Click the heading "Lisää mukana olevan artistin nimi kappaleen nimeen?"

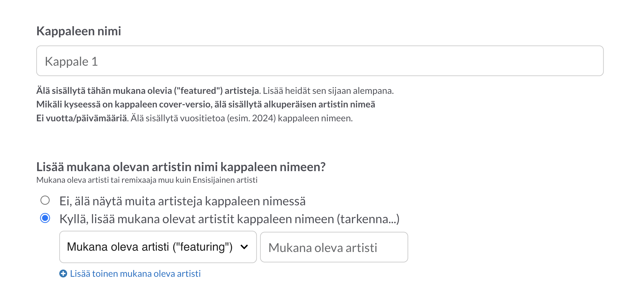coord(181,167)
